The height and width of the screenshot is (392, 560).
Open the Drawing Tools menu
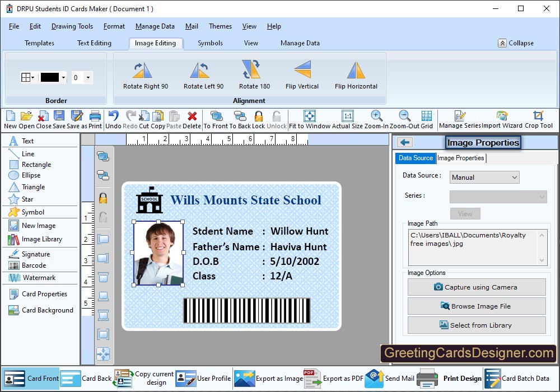[x=72, y=26]
